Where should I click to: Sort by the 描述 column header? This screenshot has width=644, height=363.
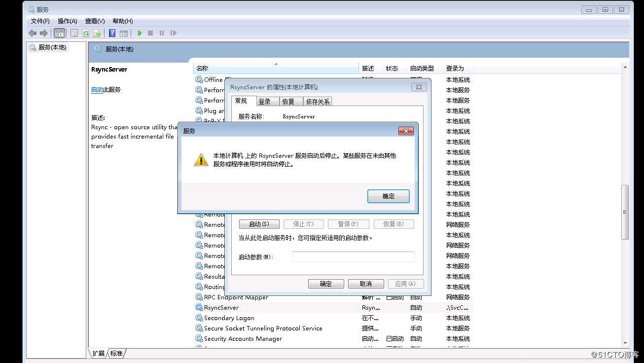click(x=371, y=69)
